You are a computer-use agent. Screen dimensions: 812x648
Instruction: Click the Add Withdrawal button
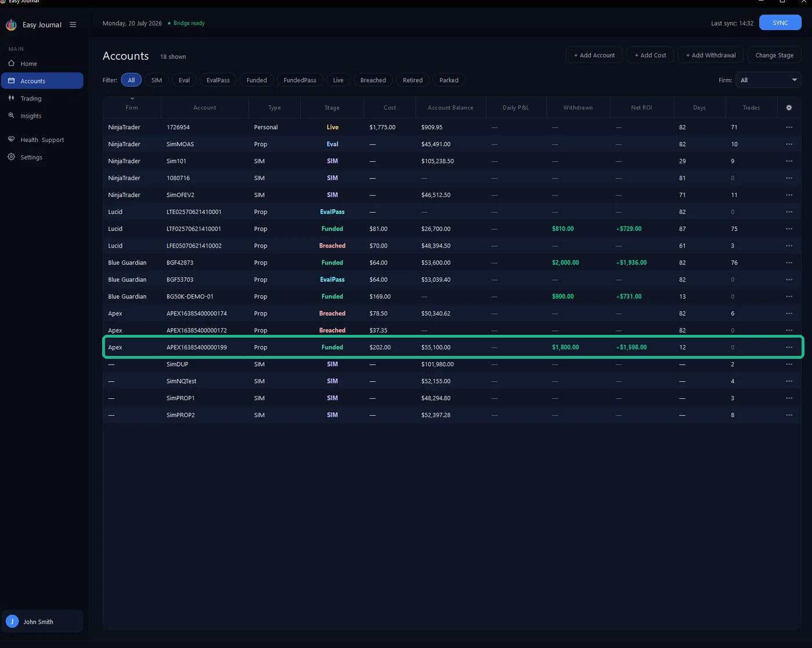point(710,55)
